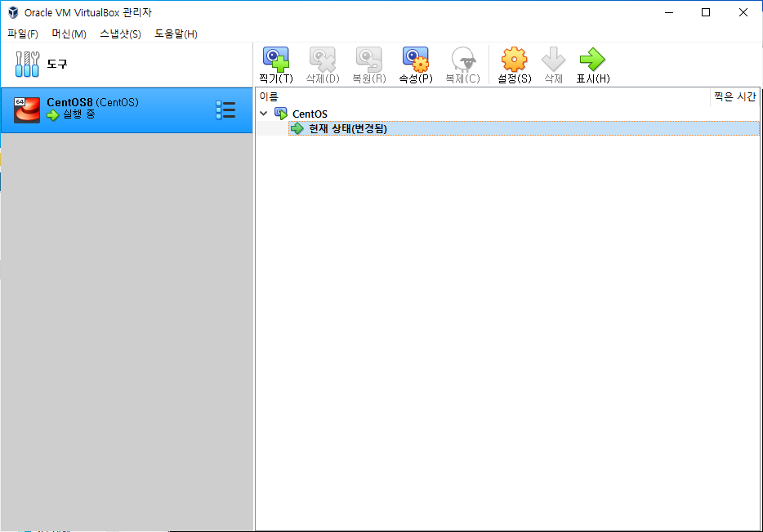763x532 pixels.
Task: Open VM Settings (설정) gear icon
Action: pyautogui.click(x=515, y=60)
